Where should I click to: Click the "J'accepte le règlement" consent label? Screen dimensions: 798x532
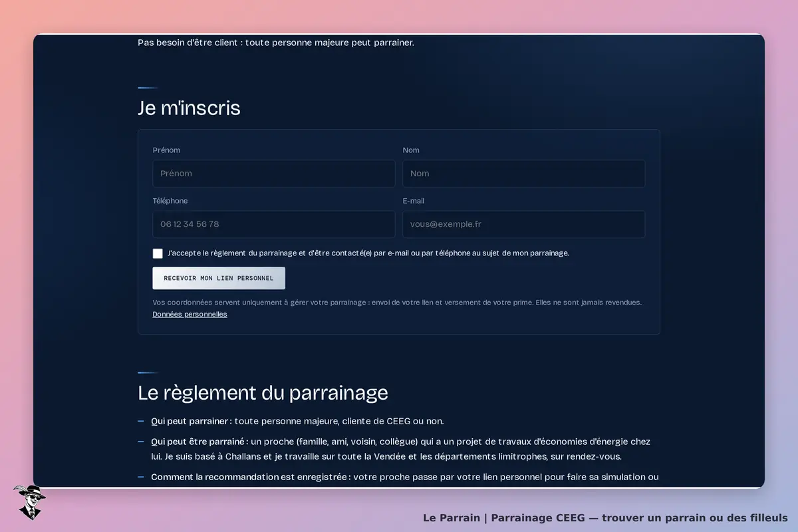pyautogui.click(x=368, y=253)
